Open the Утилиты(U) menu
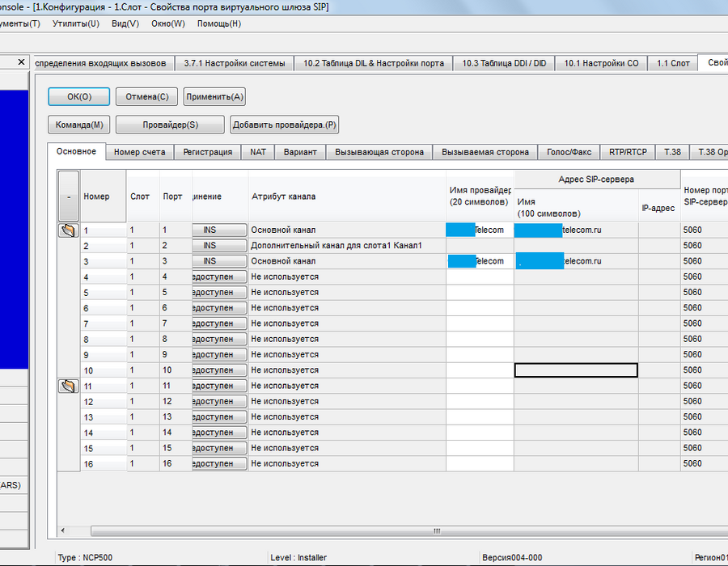728x566 pixels. pos(76,23)
